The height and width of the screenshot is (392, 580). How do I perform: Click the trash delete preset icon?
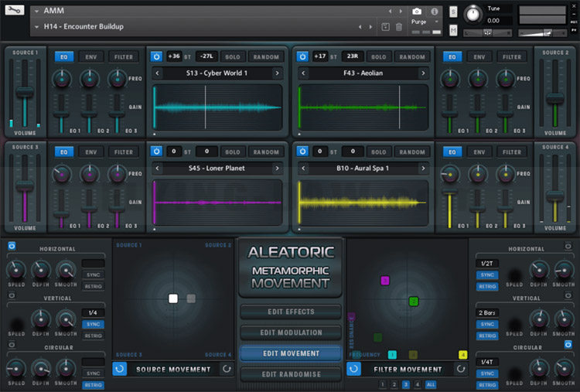[x=399, y=27]
